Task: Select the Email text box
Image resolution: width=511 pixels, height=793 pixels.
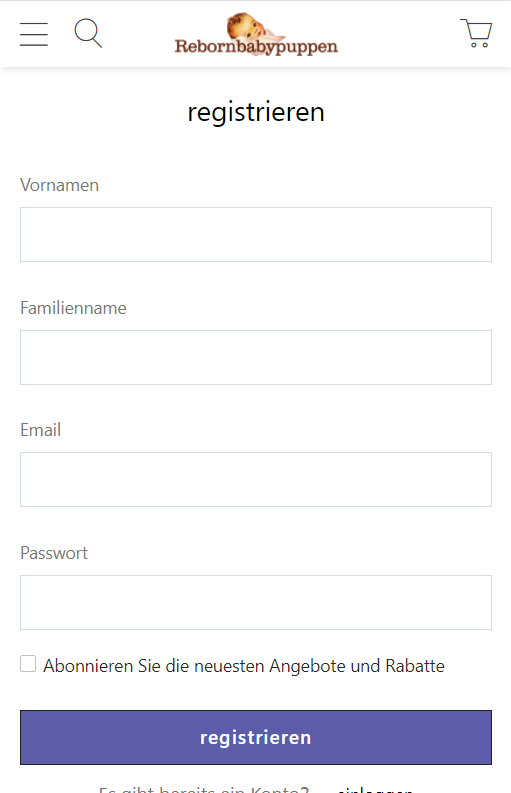Action: pyautogui.click(x=256, y=479)
